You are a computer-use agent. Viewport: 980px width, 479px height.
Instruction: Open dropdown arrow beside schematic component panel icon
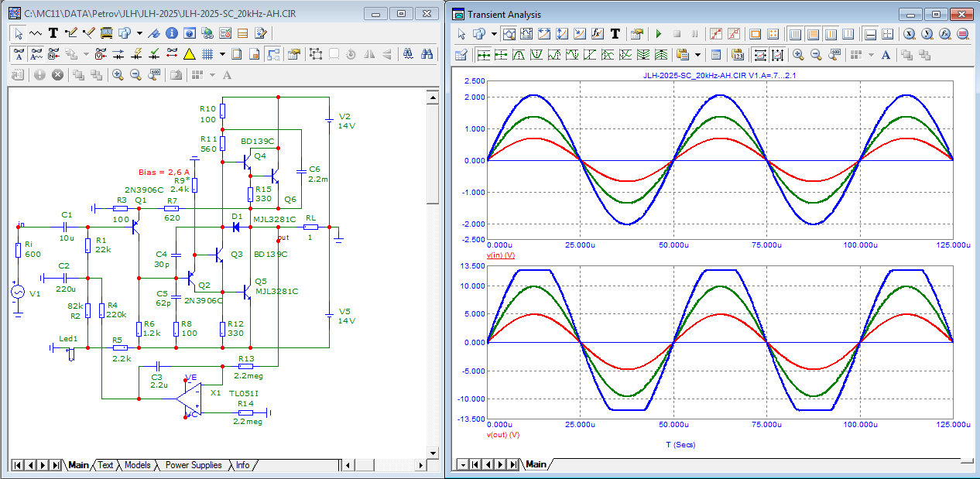pyautogui.click(x=139, y=33)
